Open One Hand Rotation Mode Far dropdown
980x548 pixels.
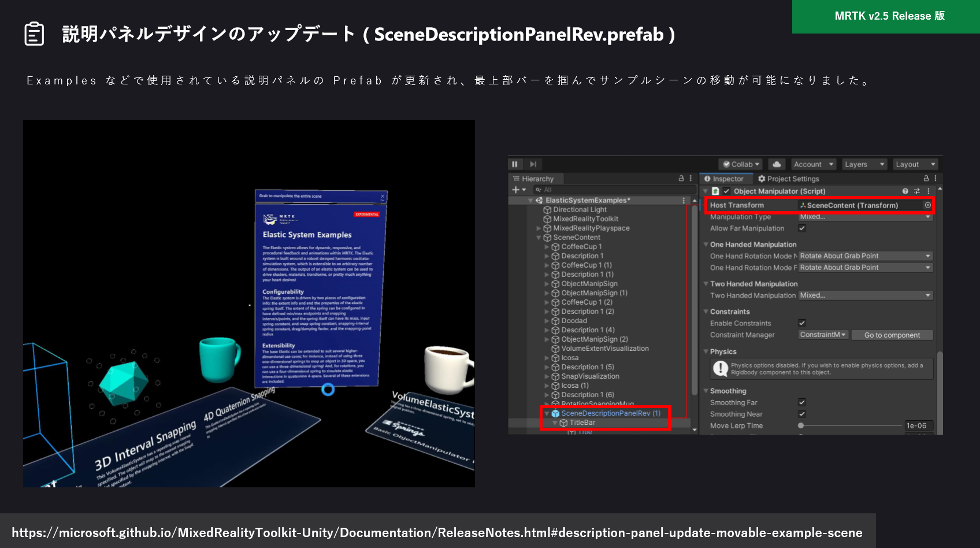[x=866, y=268]
